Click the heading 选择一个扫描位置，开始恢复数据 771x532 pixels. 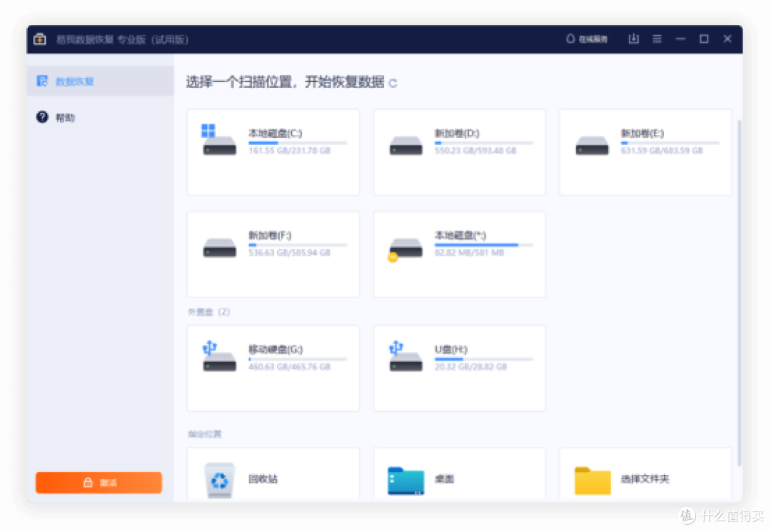(x=285, y=81)
